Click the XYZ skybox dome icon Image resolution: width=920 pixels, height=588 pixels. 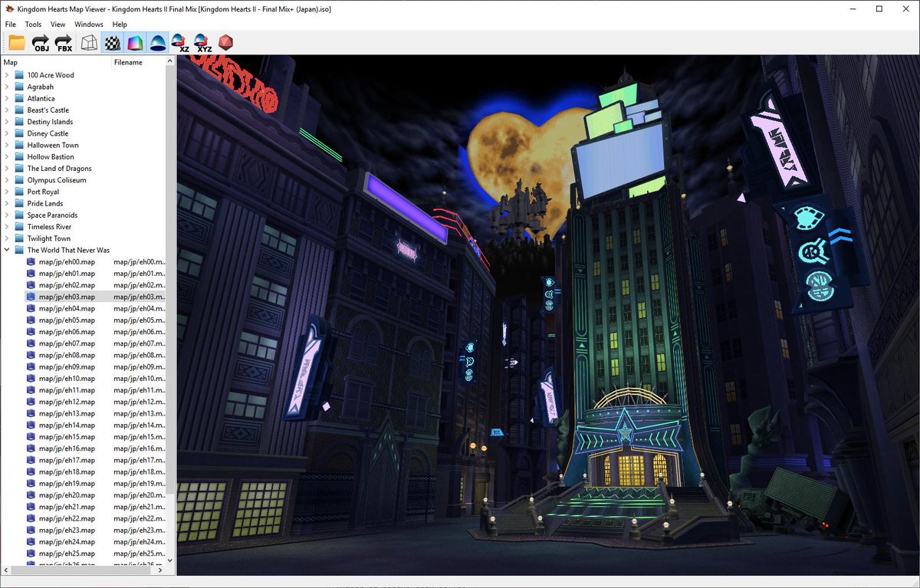[203, 43]
